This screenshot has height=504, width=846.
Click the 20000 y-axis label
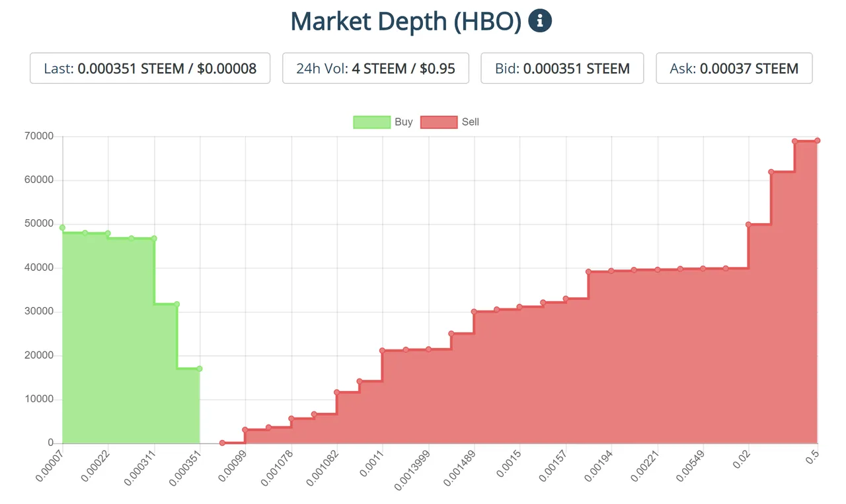(x=40, y=355)
